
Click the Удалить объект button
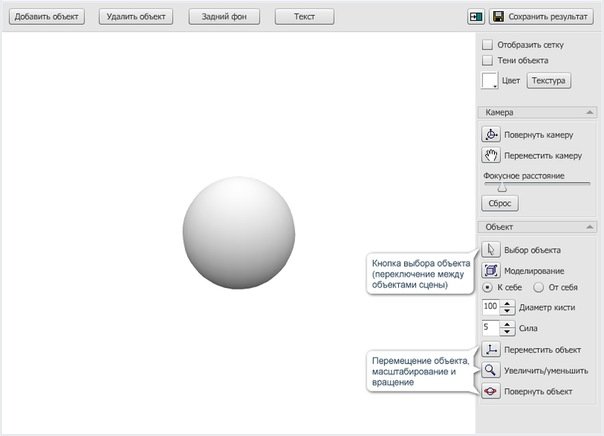click(x=136, y=17)
